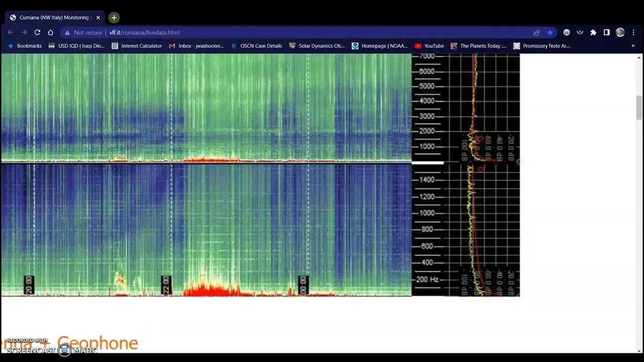Open the extension next to the W icon
This screenshot has width=644, height=362.
coord(580,32)
